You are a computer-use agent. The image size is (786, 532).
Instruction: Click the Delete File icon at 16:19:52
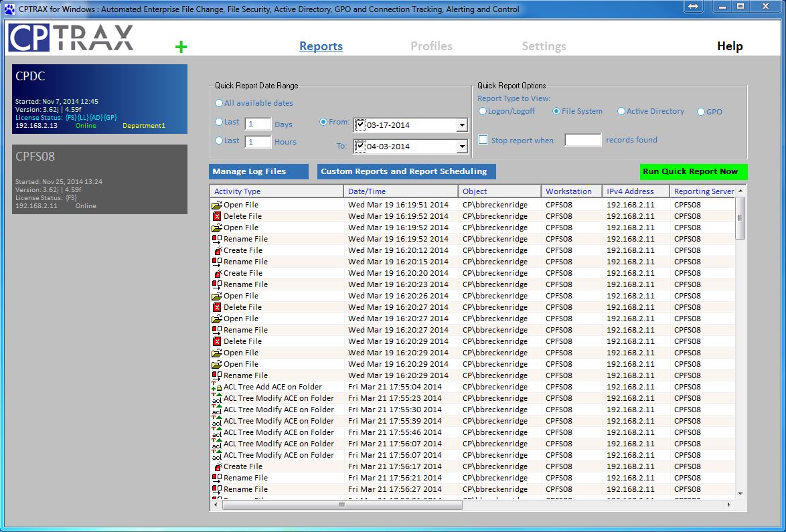click(x=217, y=216)
